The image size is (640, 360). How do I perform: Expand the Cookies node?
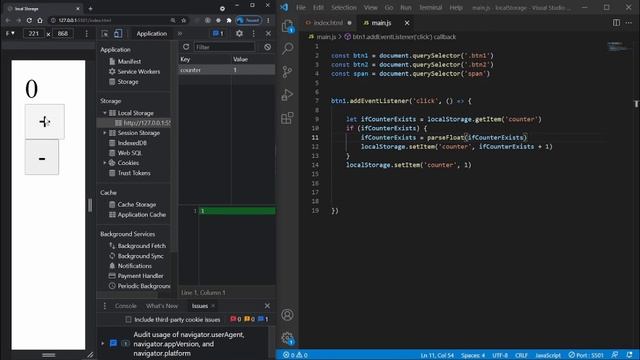105,163
